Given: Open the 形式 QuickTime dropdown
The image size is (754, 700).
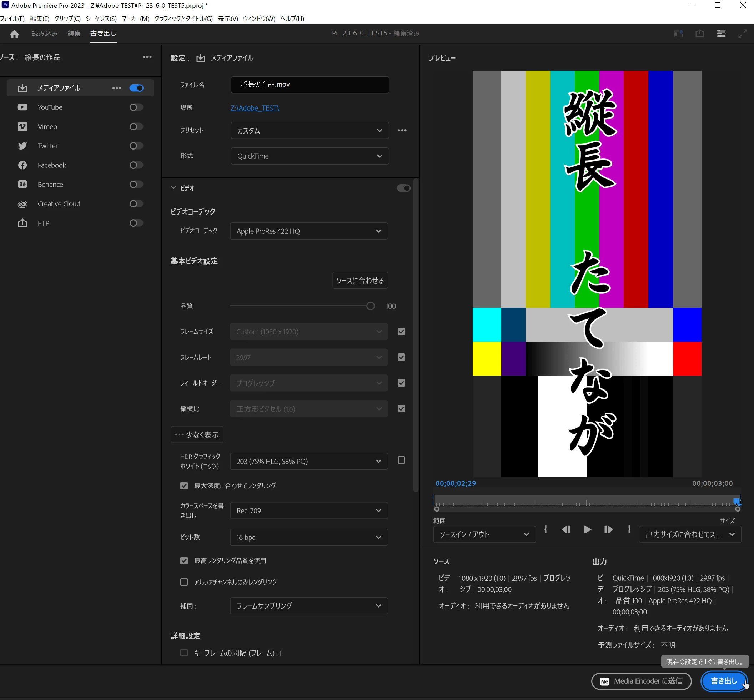Looking at the screenshot, I should point(310,156).
